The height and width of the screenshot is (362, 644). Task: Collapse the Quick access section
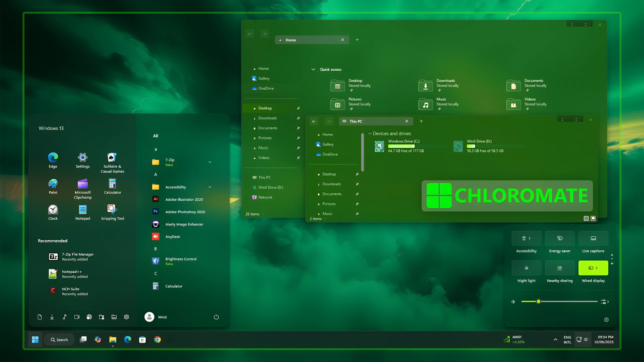[313, 69]
